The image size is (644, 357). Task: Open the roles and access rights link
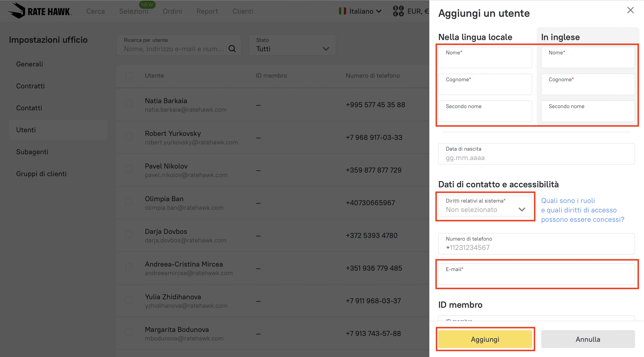pos(582,210)
